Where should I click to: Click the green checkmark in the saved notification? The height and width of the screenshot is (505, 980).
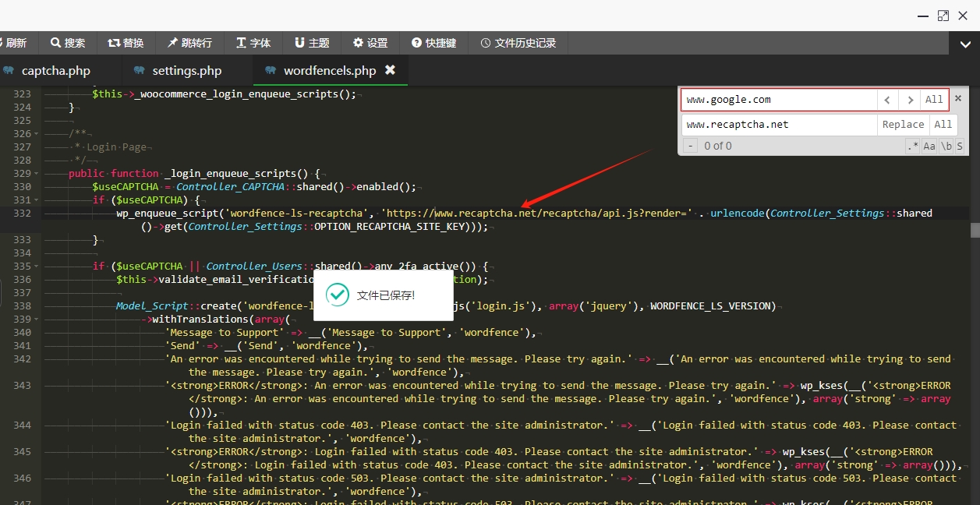pyautogui.click(x=338, y=295)
